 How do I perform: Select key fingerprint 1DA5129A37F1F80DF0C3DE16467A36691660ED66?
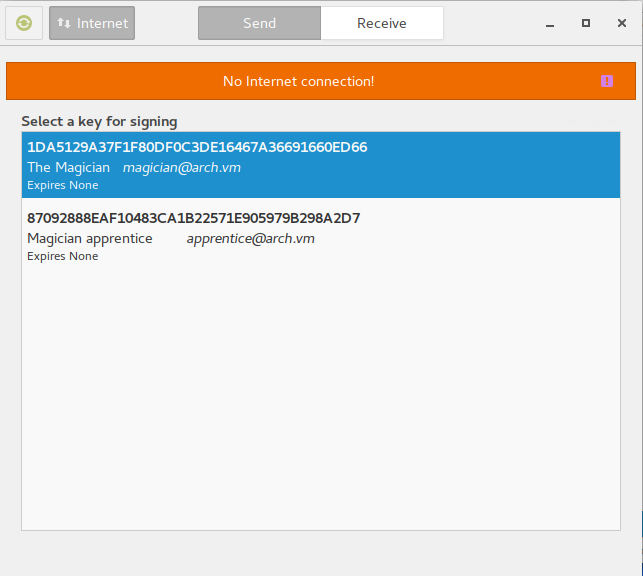197,147
